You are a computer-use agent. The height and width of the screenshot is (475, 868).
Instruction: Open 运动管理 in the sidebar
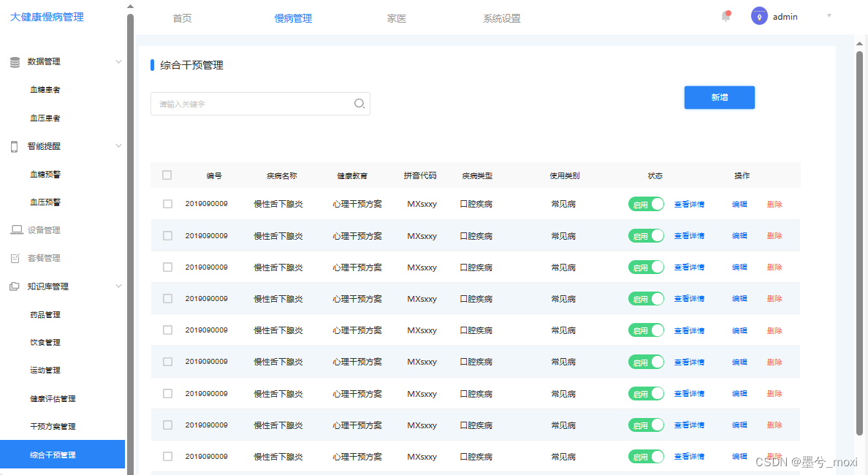point(45,370)
